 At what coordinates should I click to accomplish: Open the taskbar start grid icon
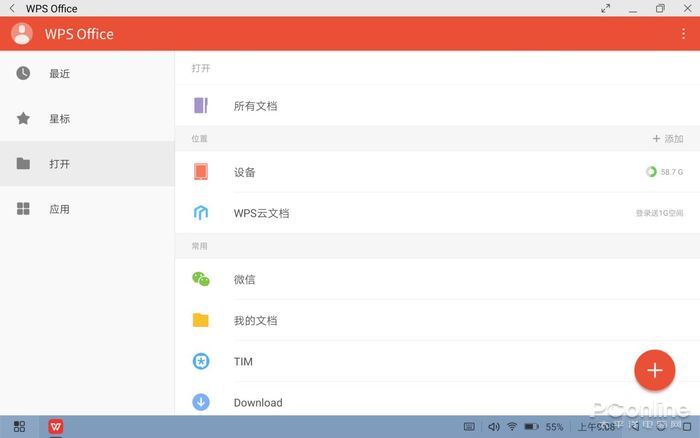point(19,426)
